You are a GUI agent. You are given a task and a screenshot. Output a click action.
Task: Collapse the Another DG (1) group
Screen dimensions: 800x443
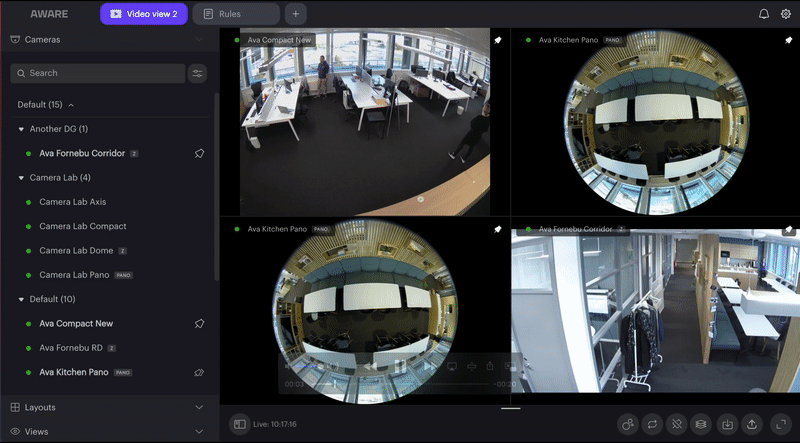point(21,129)
